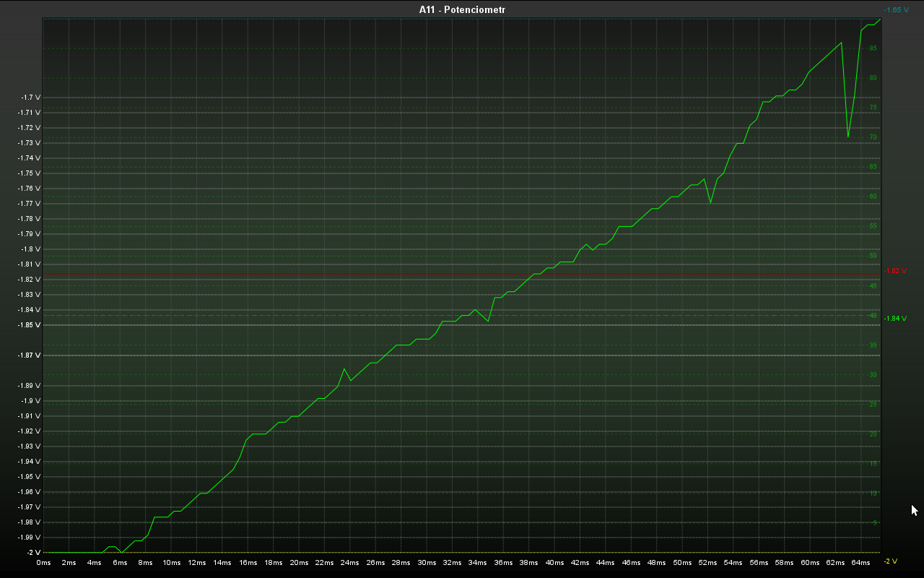Click the 16ms time axis label
924x578 pixels.
coord(248,563)
